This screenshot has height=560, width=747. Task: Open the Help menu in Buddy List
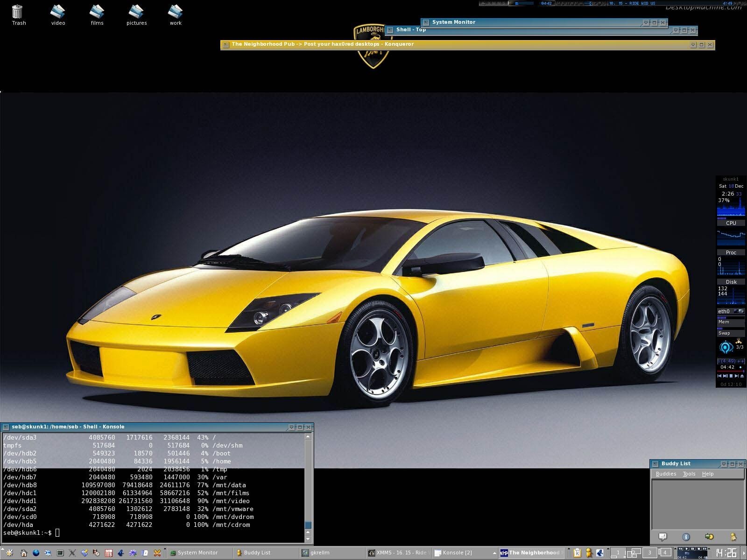click(x=708, y=474)
